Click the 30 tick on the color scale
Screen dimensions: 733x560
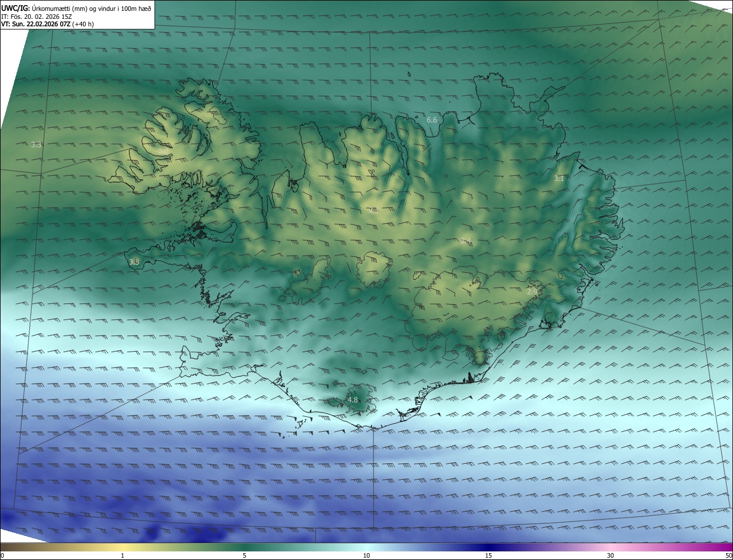[x=610, y=555]
